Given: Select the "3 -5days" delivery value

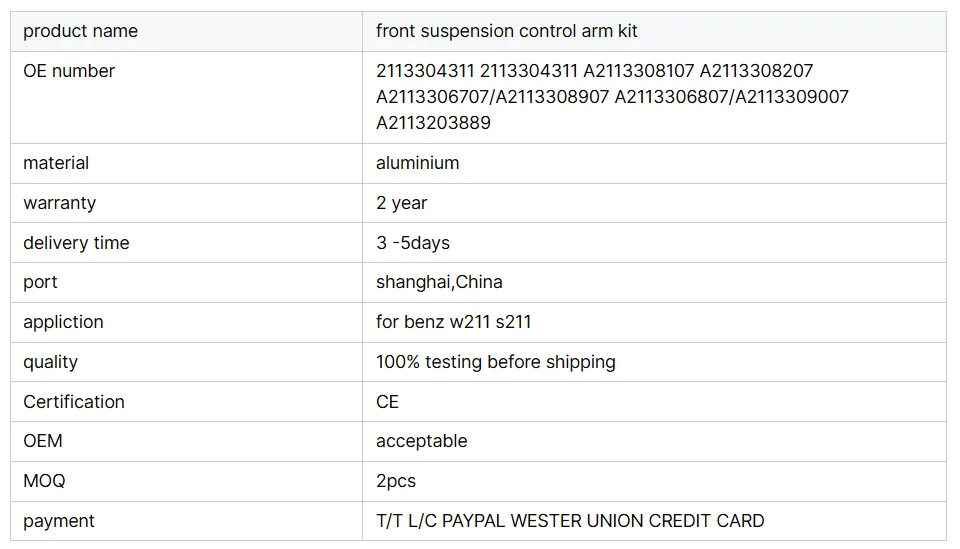Looking at the screenshot, I should pyautogui.click(x=412, y=243).
